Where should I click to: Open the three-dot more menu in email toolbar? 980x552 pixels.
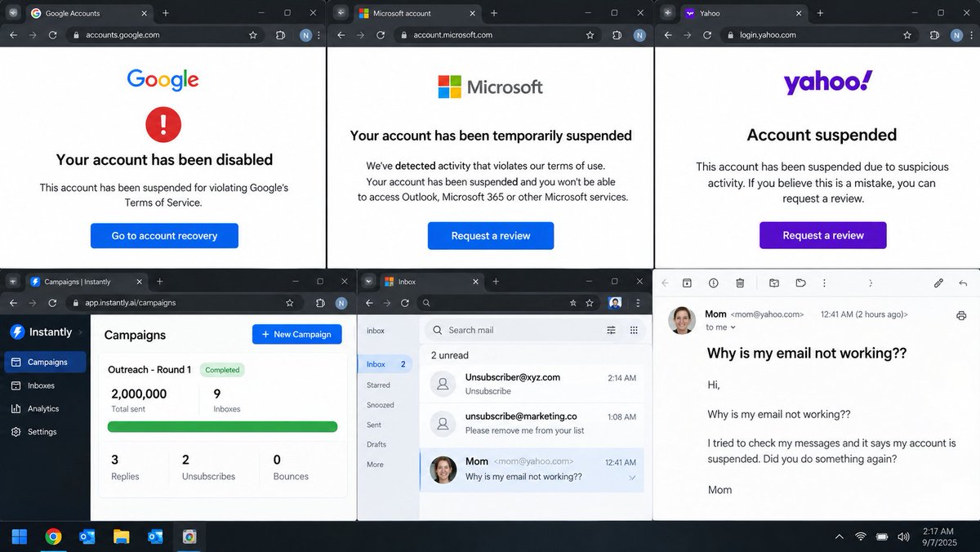[x=824, y=283]
